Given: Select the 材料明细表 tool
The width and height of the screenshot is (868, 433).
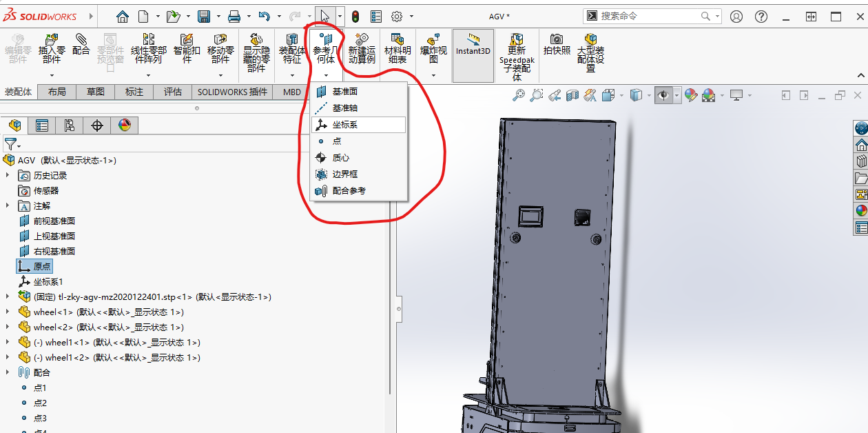Looking at the screenshot, I should [398, 48].
